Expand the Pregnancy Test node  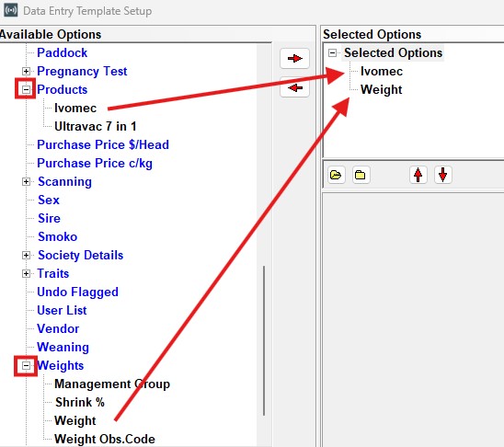click(x=26, y=72)
